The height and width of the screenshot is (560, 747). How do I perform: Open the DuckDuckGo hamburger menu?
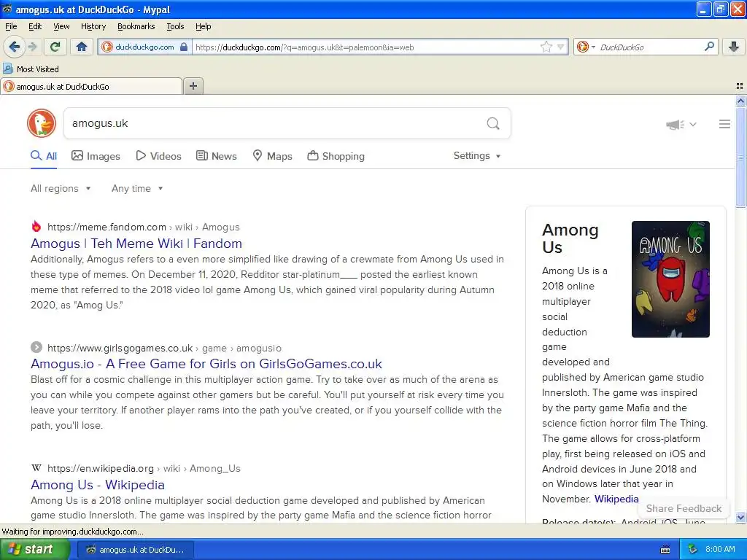click(724, 124)
